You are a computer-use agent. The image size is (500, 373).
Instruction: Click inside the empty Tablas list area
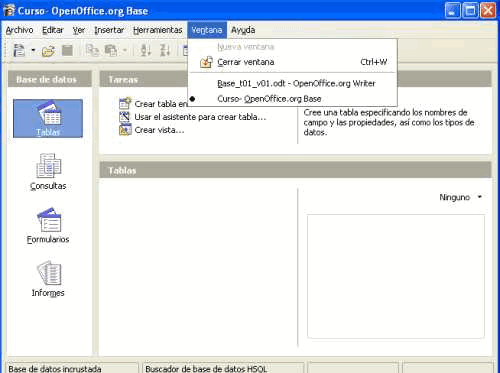click(x=198, y=267)
